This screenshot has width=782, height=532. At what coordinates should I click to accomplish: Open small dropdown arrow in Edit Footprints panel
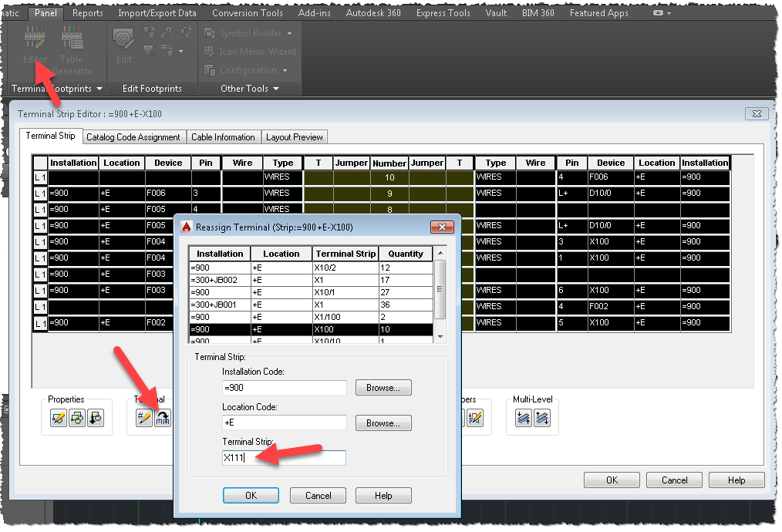click(x=180, y=51)
